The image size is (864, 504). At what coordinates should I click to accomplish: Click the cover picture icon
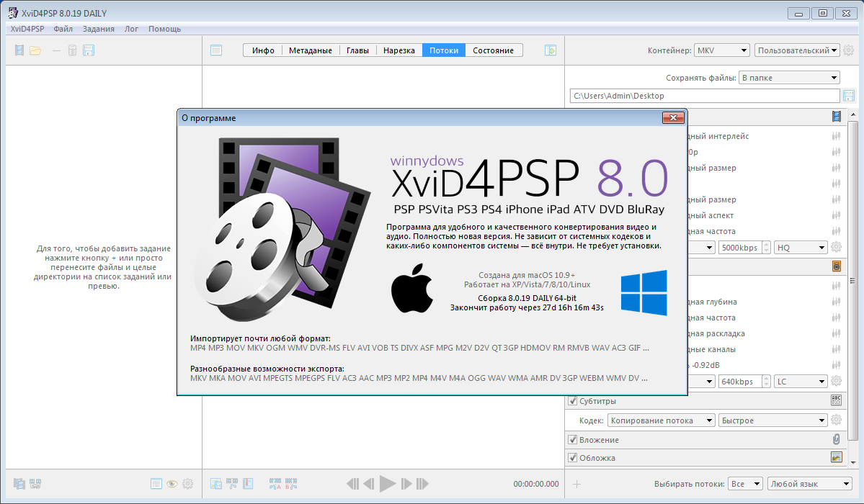tap(837, 457)
